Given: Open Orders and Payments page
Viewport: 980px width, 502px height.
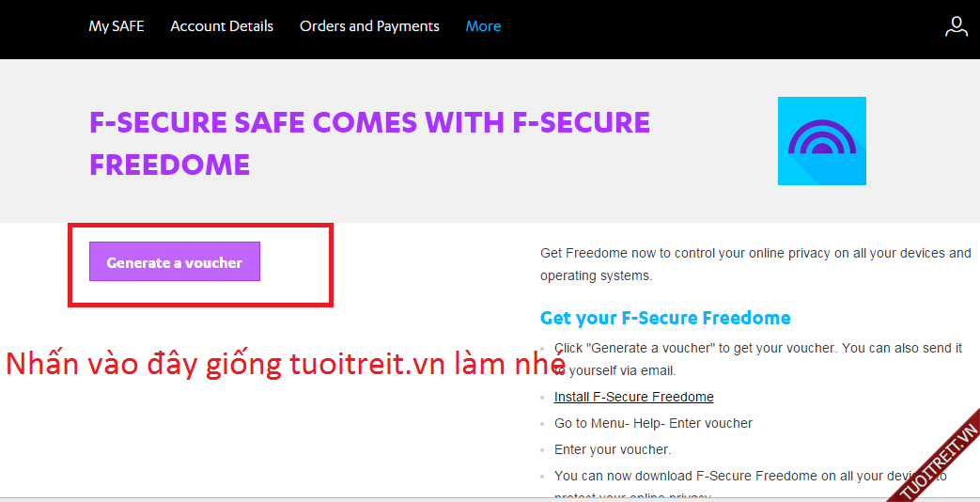Looking at the screenshot, I should [x=369, y=26].
